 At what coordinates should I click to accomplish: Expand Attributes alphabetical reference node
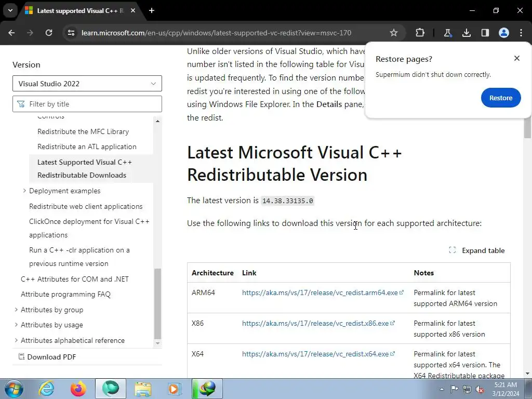(x=16, y=340)
